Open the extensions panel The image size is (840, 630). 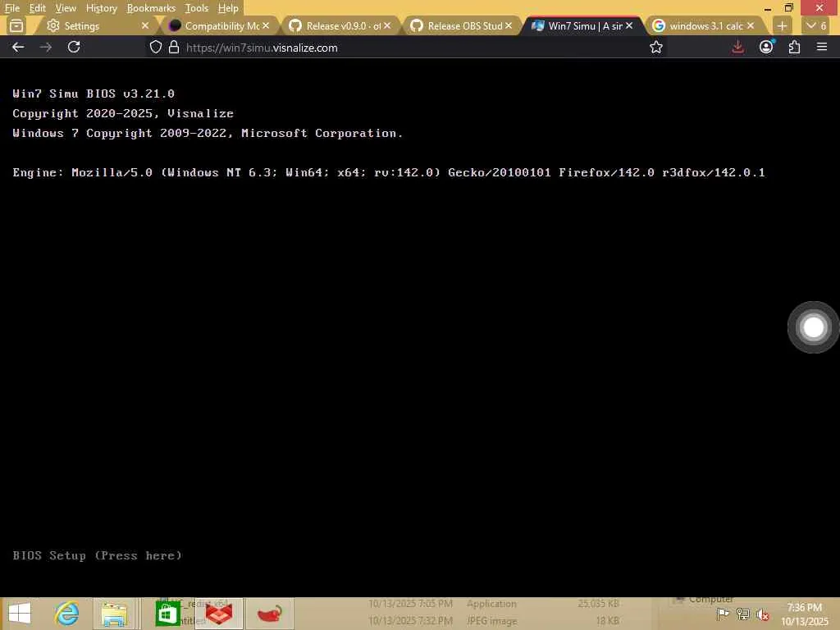(794, 48)
